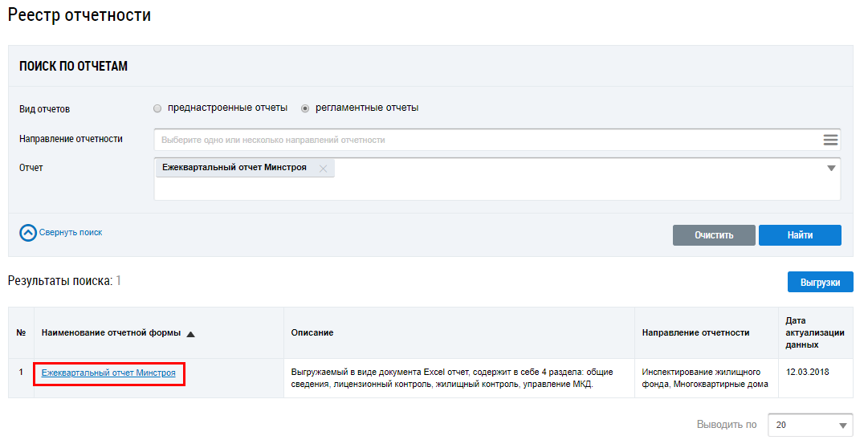868x444 pixels.
Task: Open the Выгрузки button
Action: (820, 283)
